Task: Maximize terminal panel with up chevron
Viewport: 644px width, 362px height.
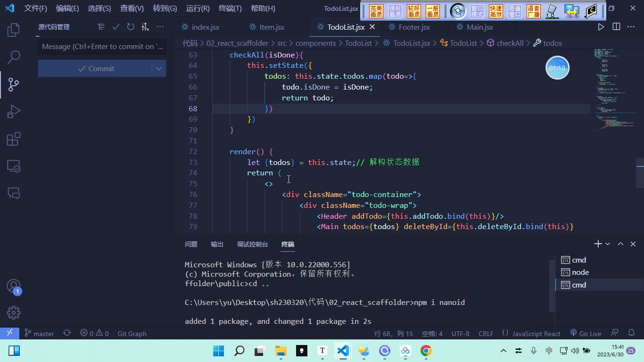Action: (x=620, y=244)
